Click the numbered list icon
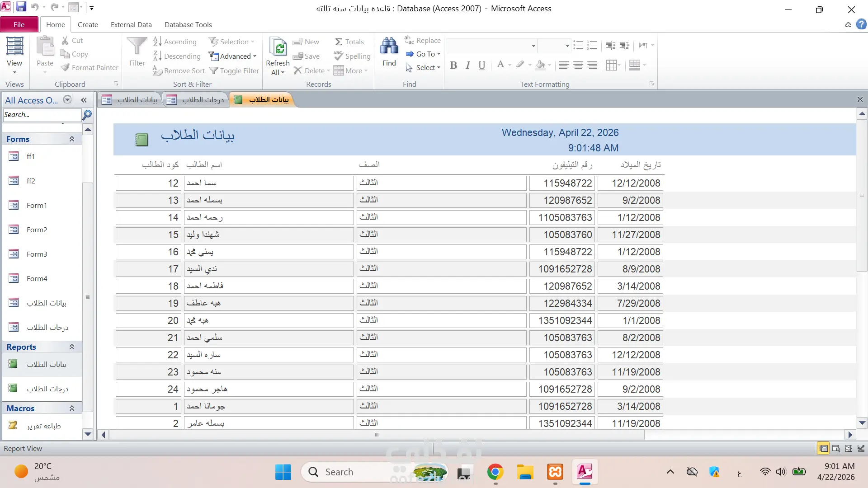 [592, 45]
